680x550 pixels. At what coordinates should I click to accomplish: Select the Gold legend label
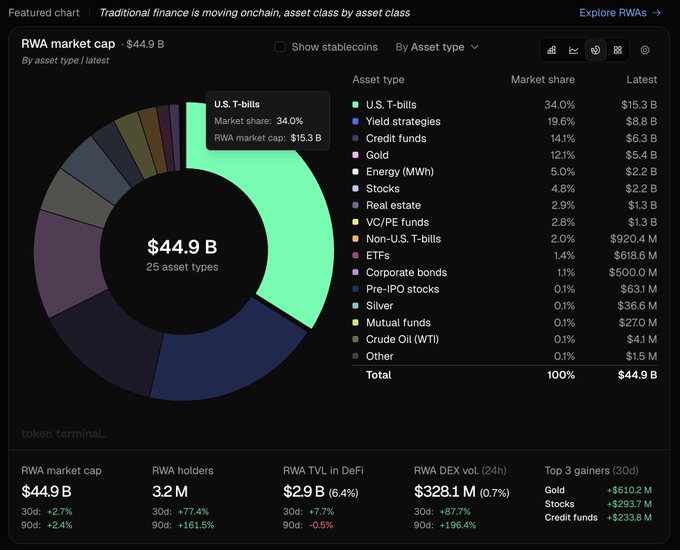[x=377, y=155]
